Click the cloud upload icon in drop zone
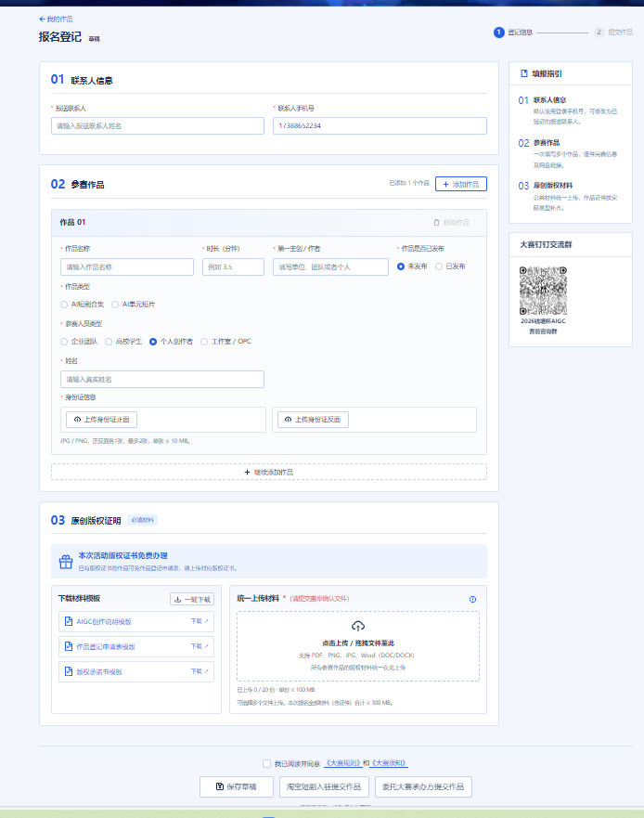644x818 pixels. [357, 626]
